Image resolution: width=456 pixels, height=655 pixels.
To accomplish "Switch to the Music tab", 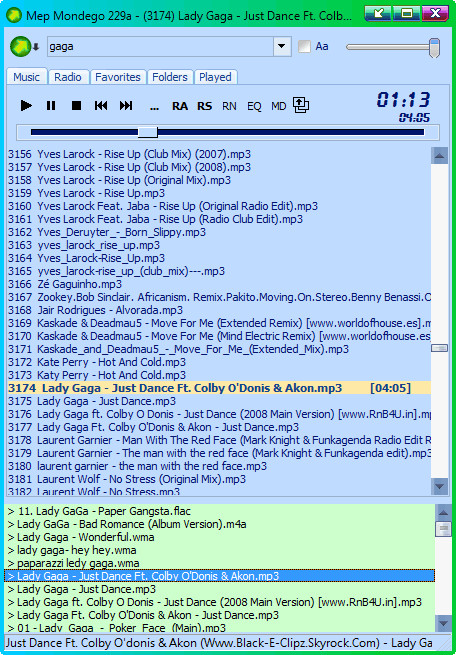I will pyautogui.click(x=26, y=77).
